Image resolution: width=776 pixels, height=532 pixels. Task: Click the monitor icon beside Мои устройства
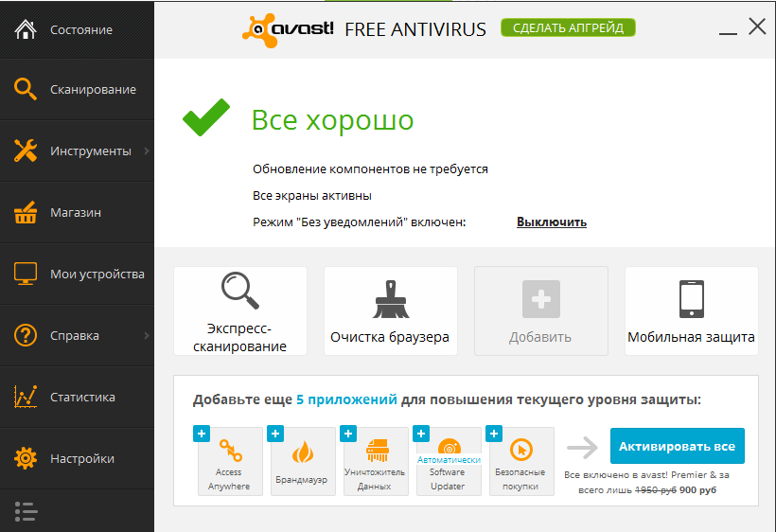click(x=26, y=274)
